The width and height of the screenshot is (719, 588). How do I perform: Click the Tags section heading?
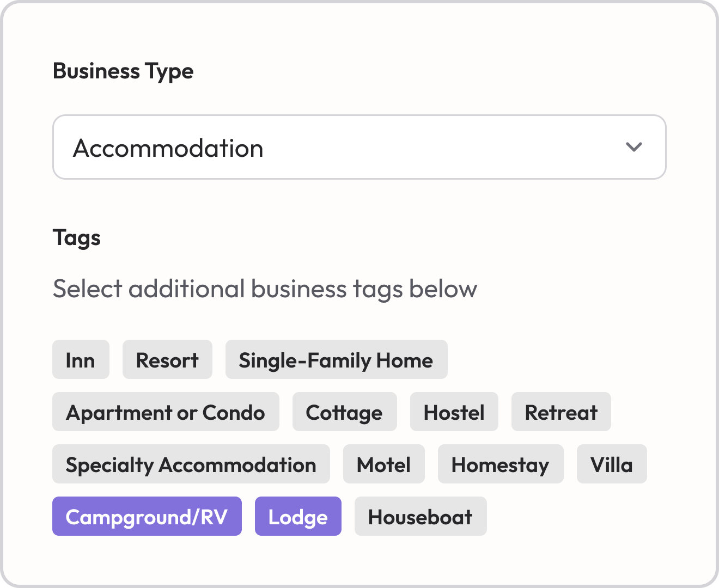(x=77, y=238)
